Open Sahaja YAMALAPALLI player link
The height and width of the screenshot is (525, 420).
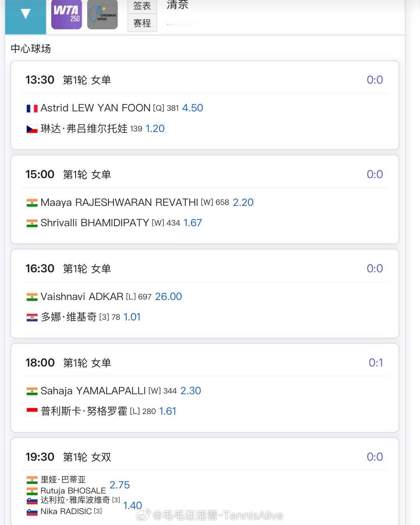[93, 391]
